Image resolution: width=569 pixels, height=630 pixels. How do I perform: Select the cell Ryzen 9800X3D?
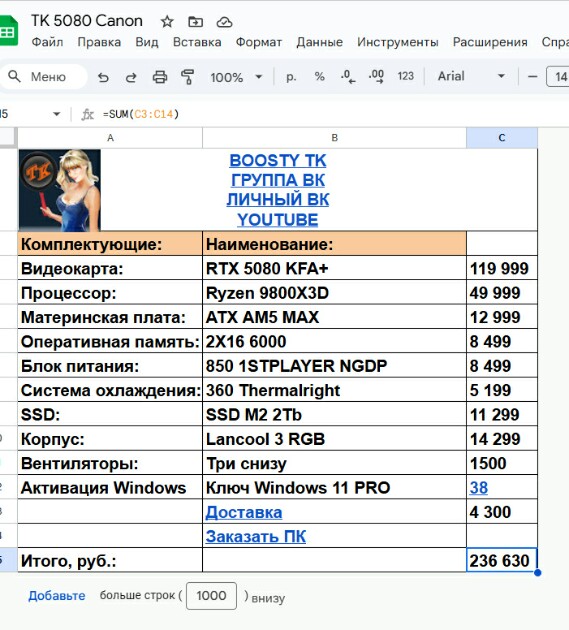point(334,293)
